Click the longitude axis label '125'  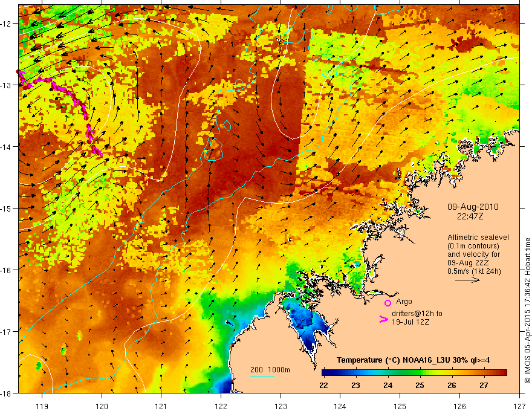coord(400,406)
